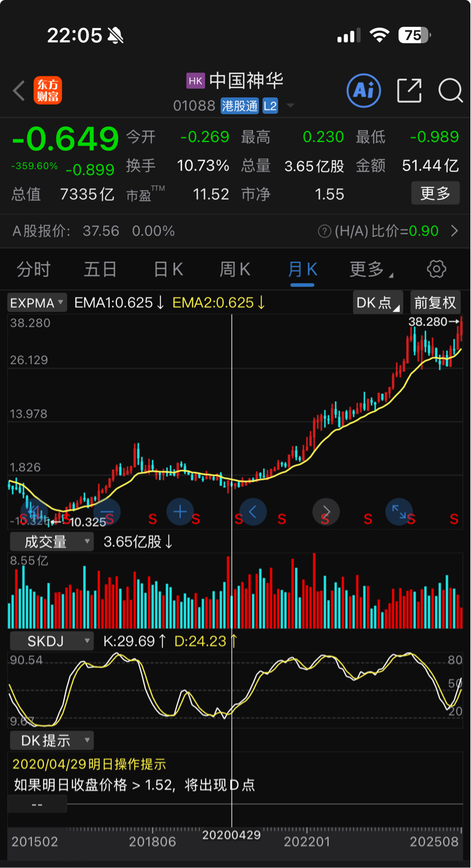Open H/A ratio details chevron

coord(454,231)
